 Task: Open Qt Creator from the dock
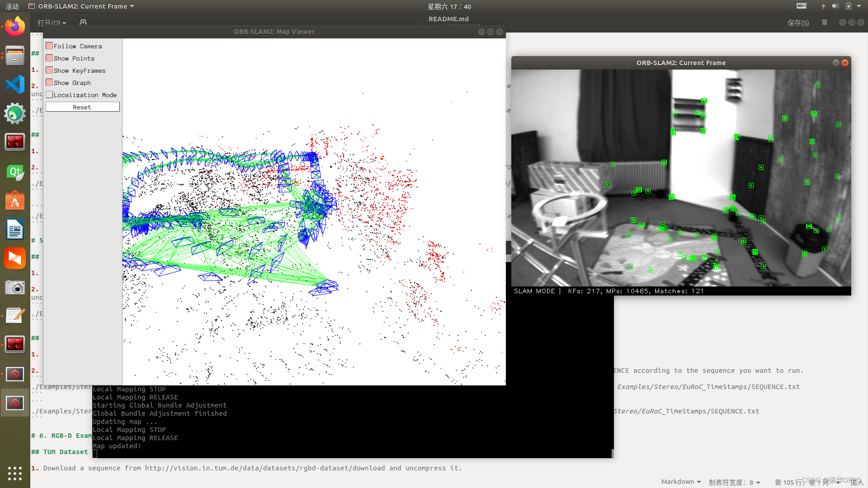[x=15, y=172]
